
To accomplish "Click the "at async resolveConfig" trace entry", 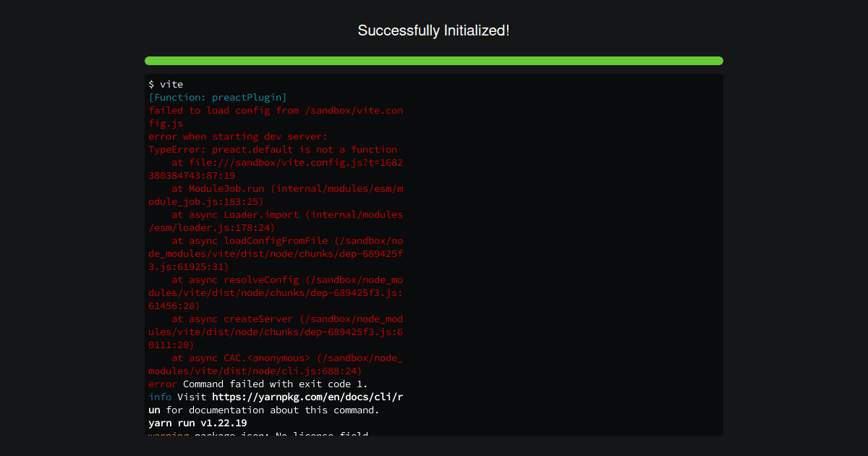I will pyautogui.click(x=286, y=280).
